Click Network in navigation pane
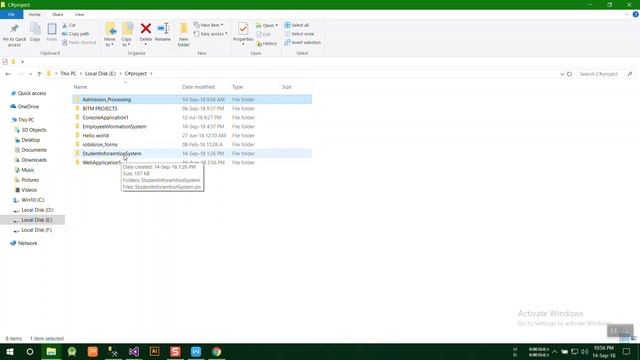 click(27, 243)
